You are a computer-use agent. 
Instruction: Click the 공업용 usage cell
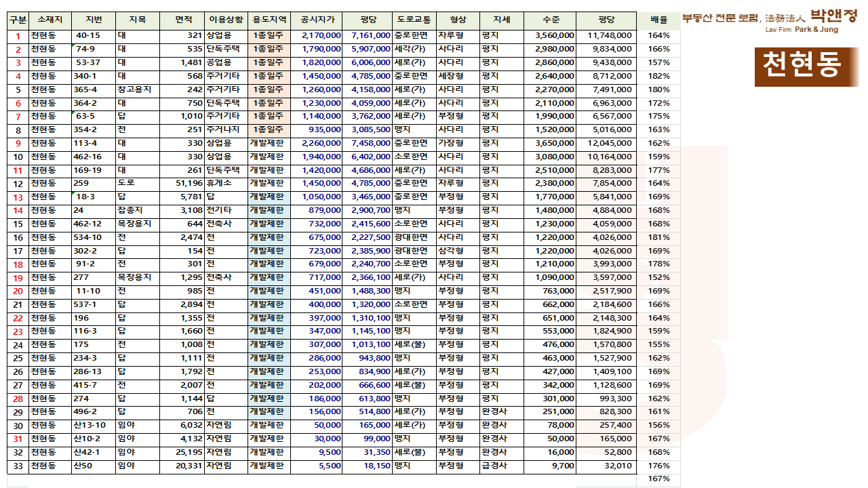[226, 62]
